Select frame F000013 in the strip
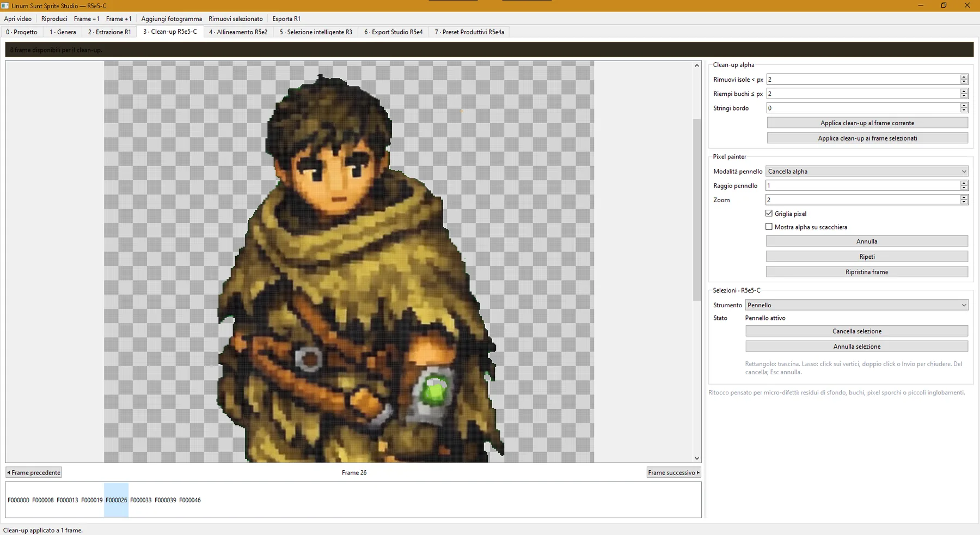 (68, 500)
